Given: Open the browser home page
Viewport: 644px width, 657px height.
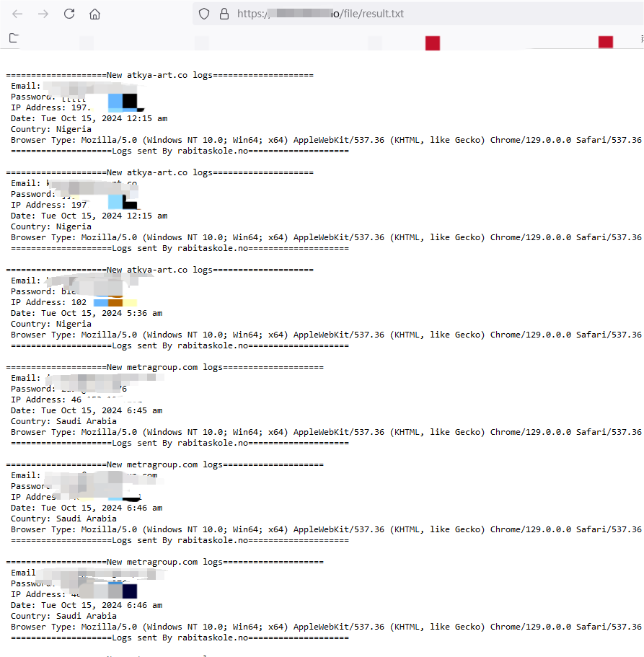Looking at the screenshot, I should click(x=94, y=14).
